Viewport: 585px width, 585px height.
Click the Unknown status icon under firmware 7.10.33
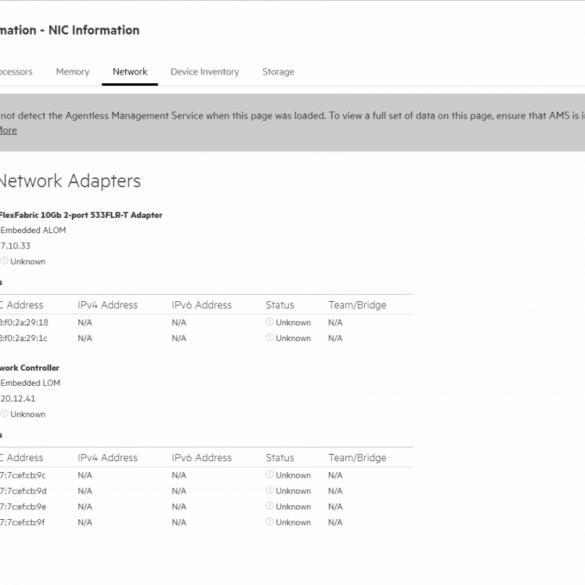[4, 261]
